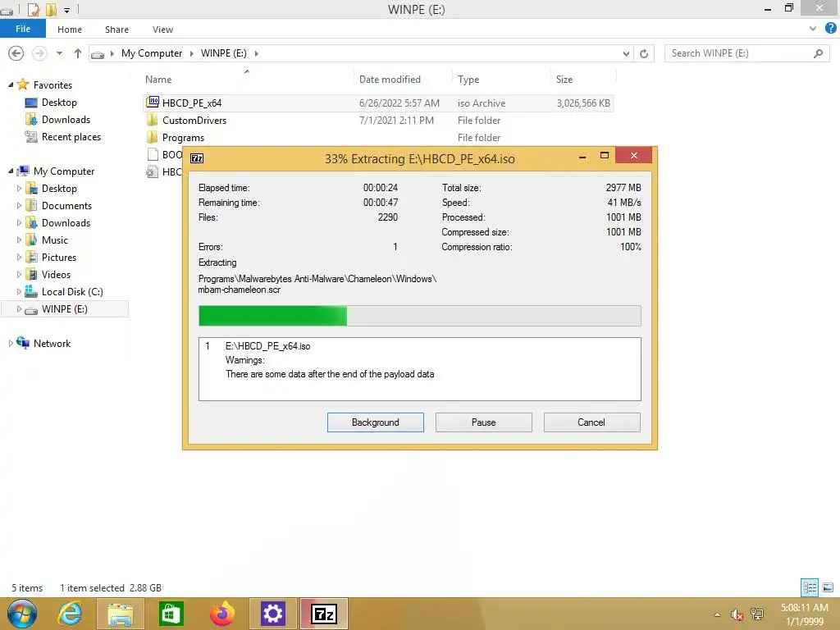
Task: Click the Properties quick access icon
Action: point(33,9)
